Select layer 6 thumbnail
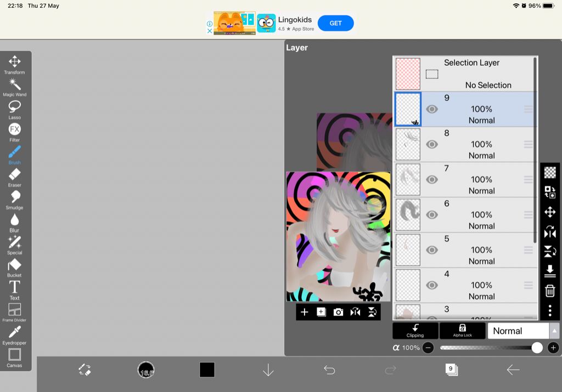 click(408, 215)
